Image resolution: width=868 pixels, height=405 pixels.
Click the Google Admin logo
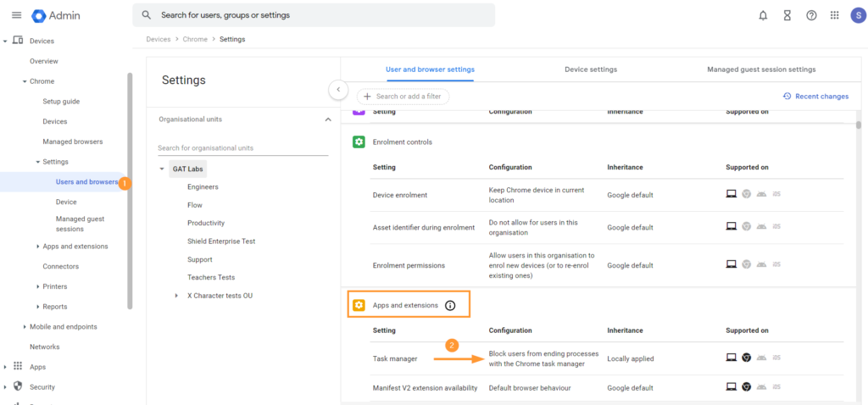[x=56, y=15]
